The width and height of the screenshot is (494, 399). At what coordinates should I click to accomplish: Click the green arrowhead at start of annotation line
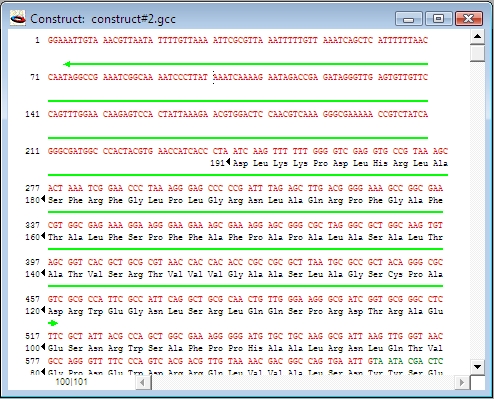67,64
